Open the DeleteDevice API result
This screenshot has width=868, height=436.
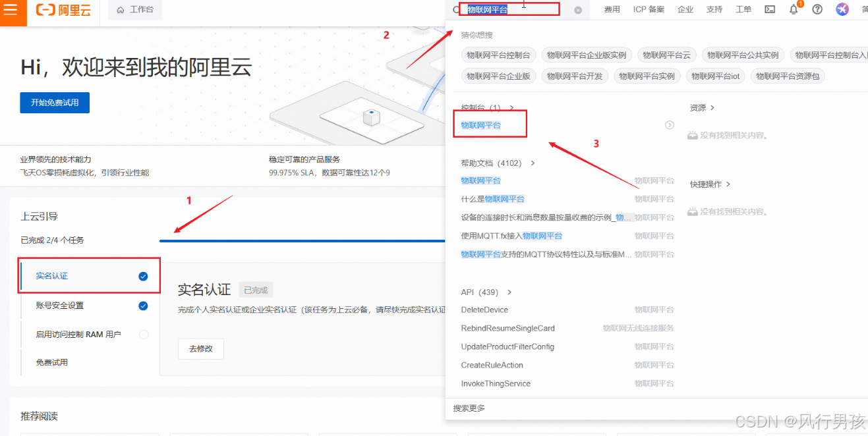pyautogui.click(x=484, y=310)
